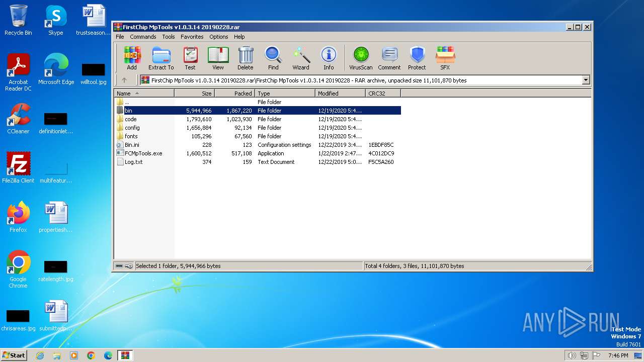Image resolution: width=644 pixels, height=362 pixels.
Task: Open the Options menu
Action: [x=219, y=37]
